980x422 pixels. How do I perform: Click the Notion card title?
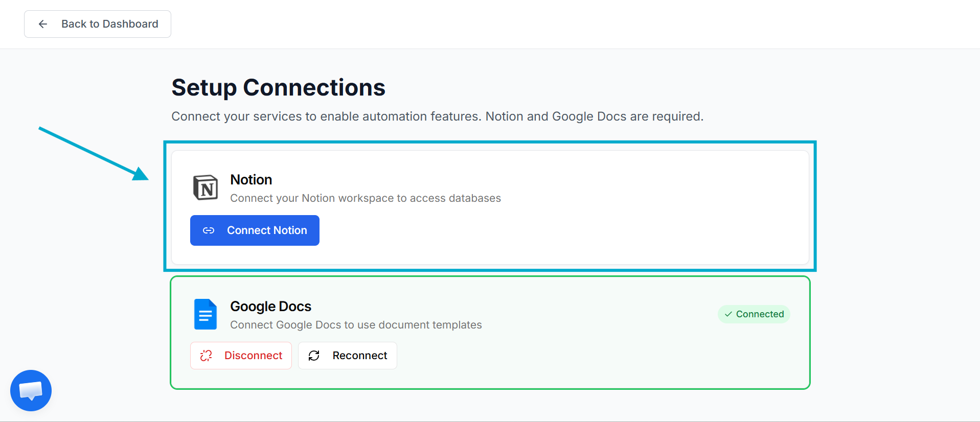coord(251,180)
